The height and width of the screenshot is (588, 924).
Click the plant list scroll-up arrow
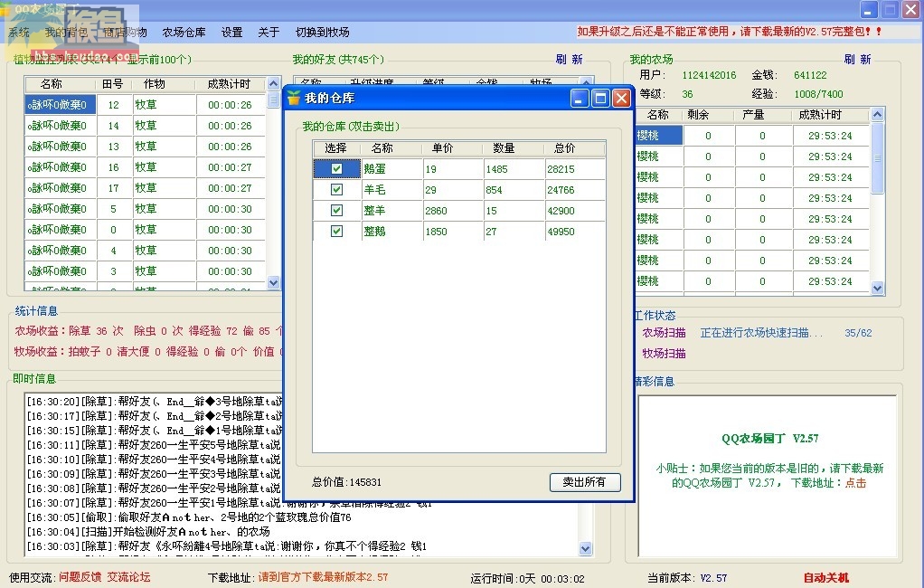[273, 84]
